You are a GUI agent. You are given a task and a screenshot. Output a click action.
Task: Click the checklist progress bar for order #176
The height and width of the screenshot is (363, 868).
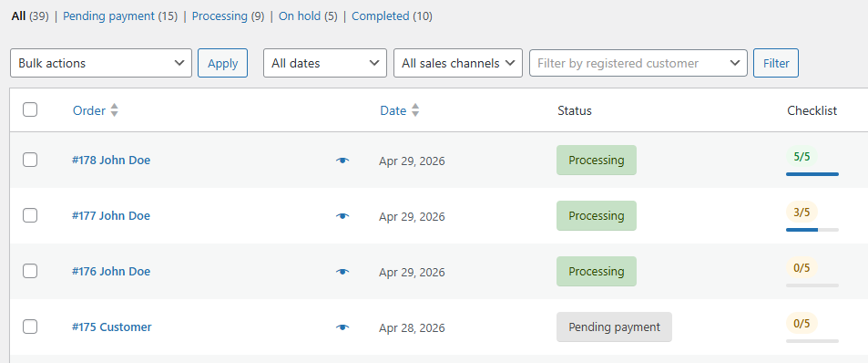812,285
